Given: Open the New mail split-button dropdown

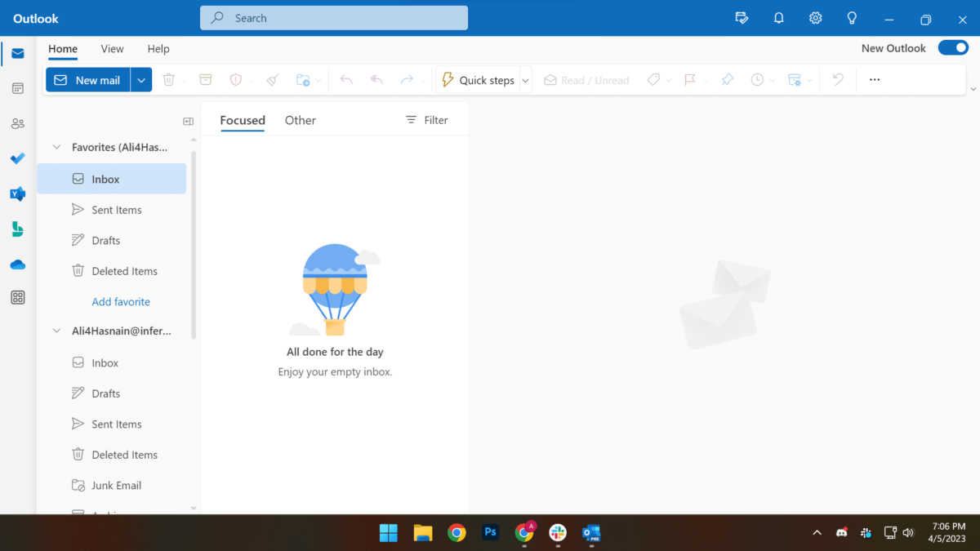Looking at the screenshot, I should (140, 79).
